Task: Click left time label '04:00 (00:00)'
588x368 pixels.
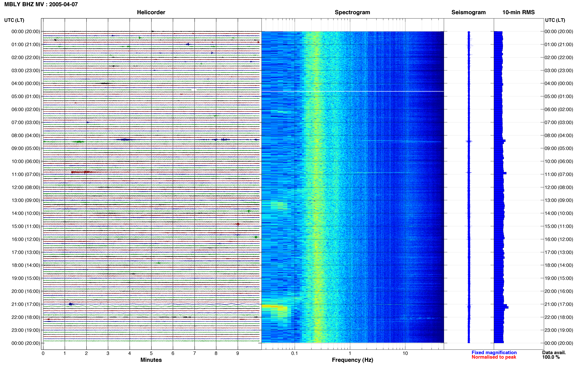Action: tap(26, 83)
